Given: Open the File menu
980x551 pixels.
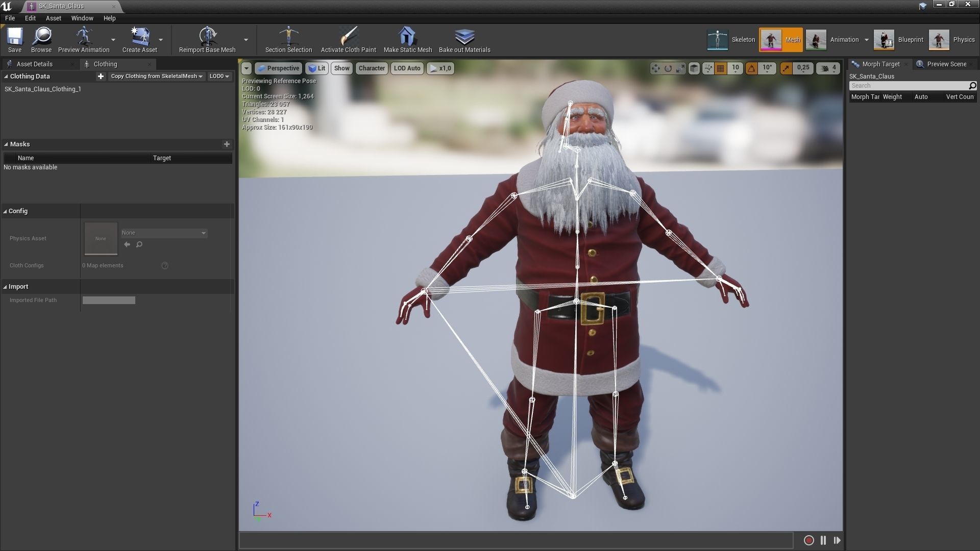Looking at the screenshot, I should pyautogui.click(x=10, y=18).
